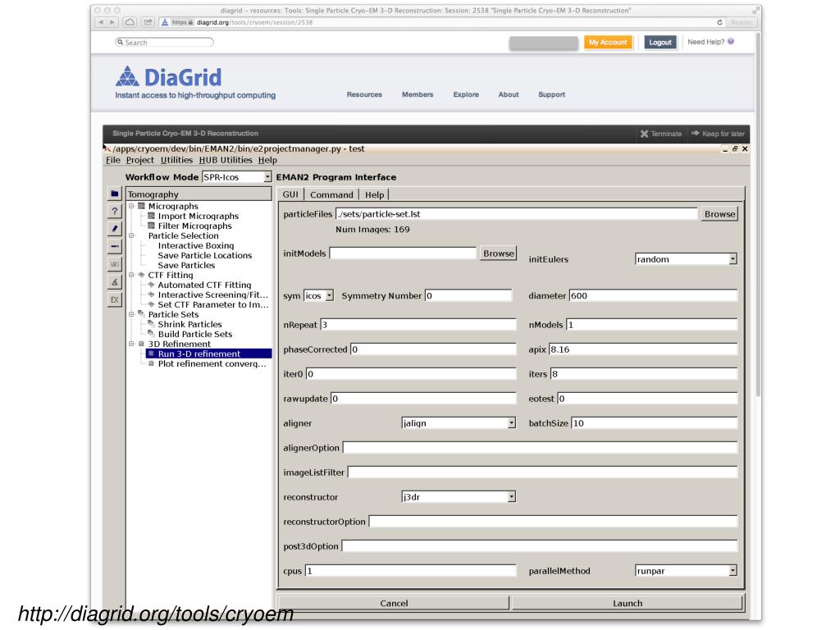Open the Utilities menu
The width and height of the screenshot is (840, 630).
[x=177, y=160]
